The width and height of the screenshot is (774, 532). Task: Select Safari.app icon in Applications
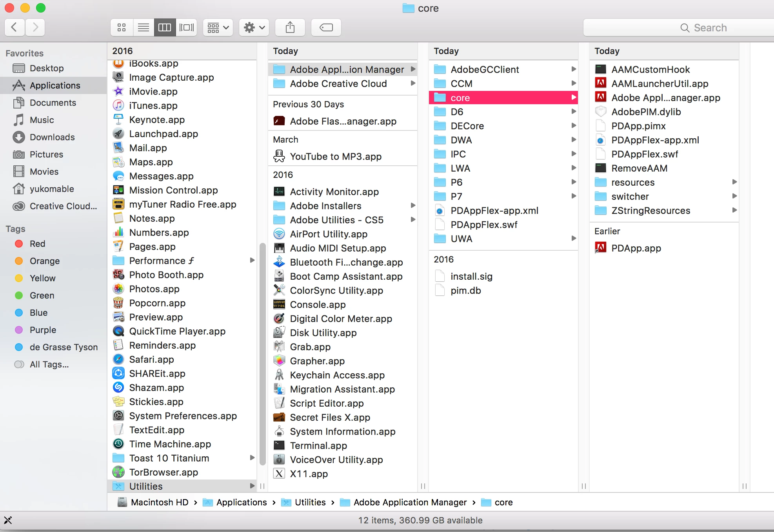[118, 359]
